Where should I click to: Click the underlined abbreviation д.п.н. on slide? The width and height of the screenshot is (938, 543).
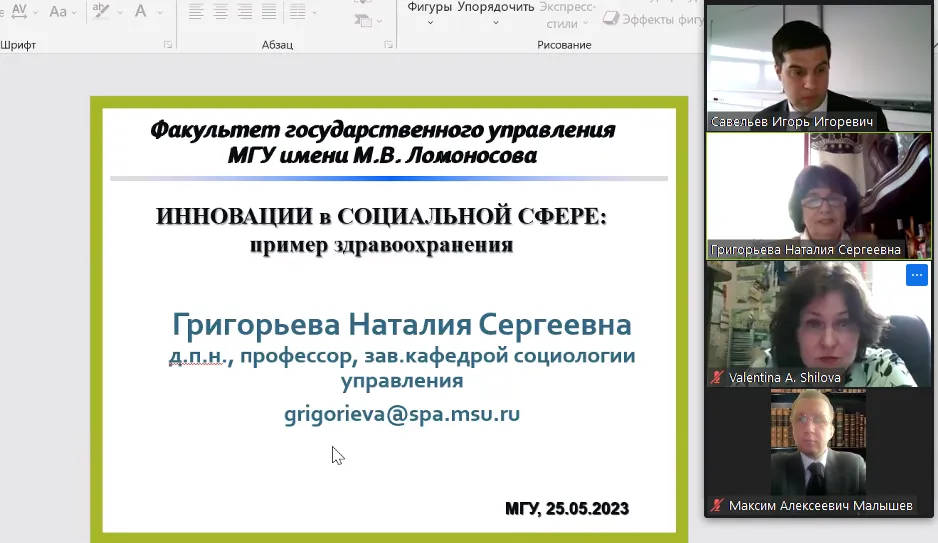[x=199, y=356]
